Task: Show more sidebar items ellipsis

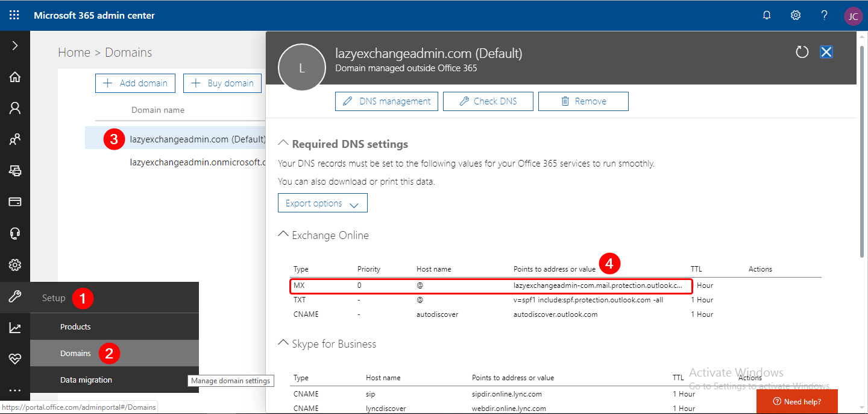Action: pyautogui.click(x=15, y=391)
